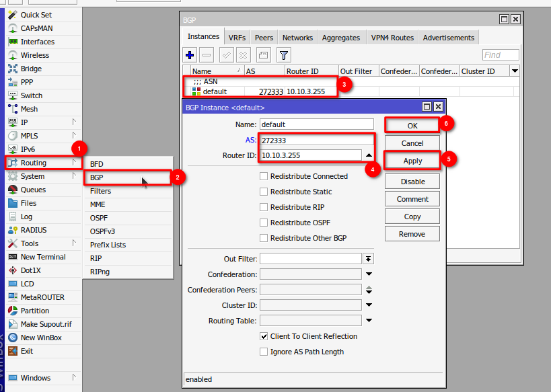The width and height of the screenshot is (551, 392).
Task: Open the table column selector dropdown
Action: [x=515, y=71]
